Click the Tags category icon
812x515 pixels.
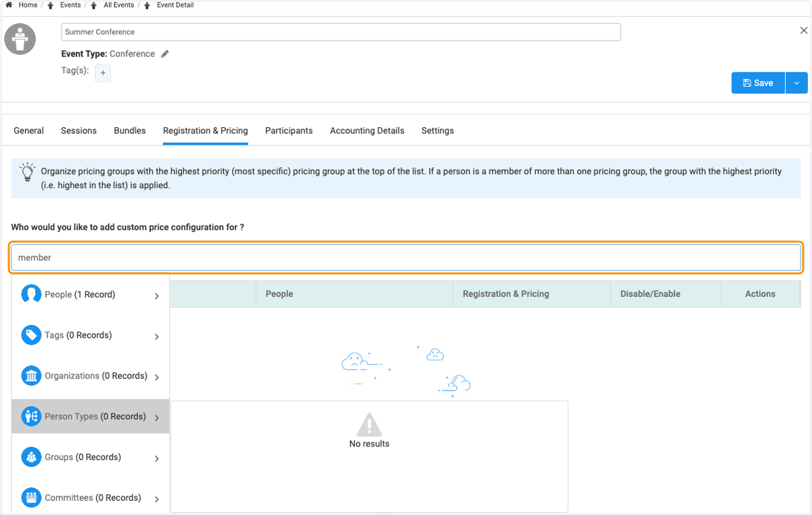[x=31, y=335]
